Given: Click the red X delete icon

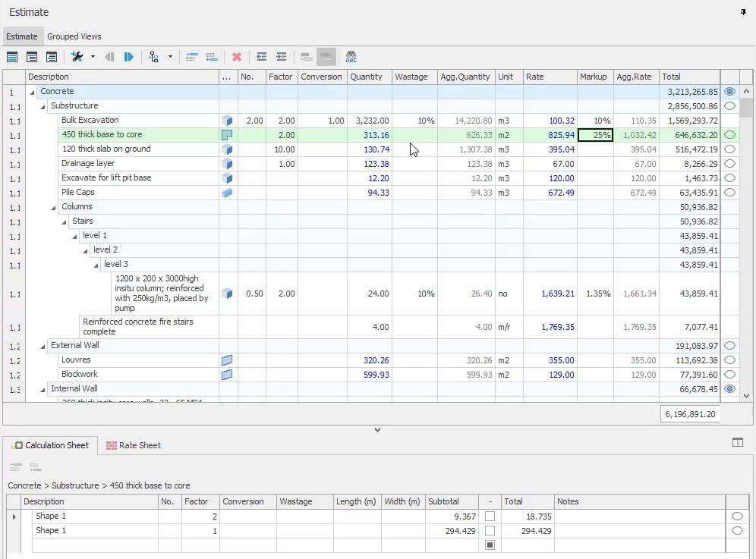Looking at the screenshot, I should point(237,57).
